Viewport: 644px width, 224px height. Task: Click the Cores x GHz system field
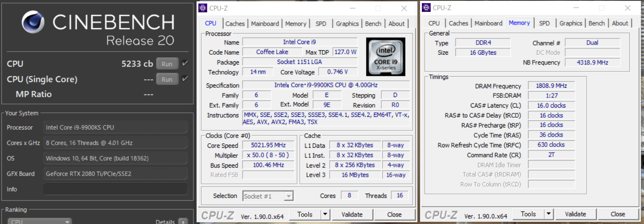[115, 143]
